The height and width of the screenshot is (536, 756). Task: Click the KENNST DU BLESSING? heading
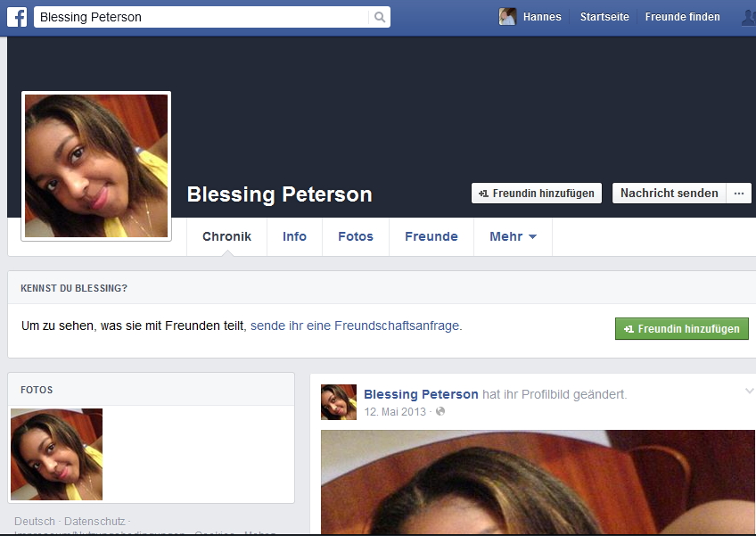click(x=74, y=288)
